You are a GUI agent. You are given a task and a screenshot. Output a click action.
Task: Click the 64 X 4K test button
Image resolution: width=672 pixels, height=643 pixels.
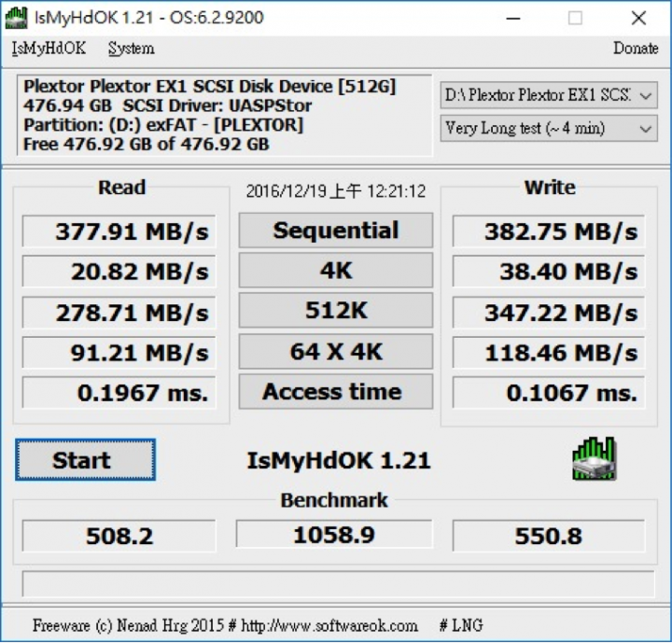pos(336,352)
